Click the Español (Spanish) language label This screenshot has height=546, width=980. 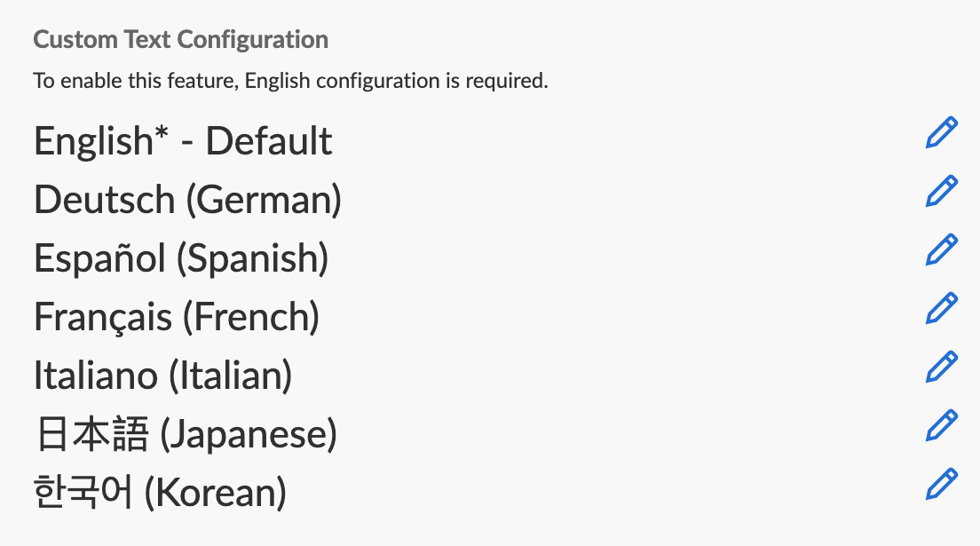[x=181, y=258]
